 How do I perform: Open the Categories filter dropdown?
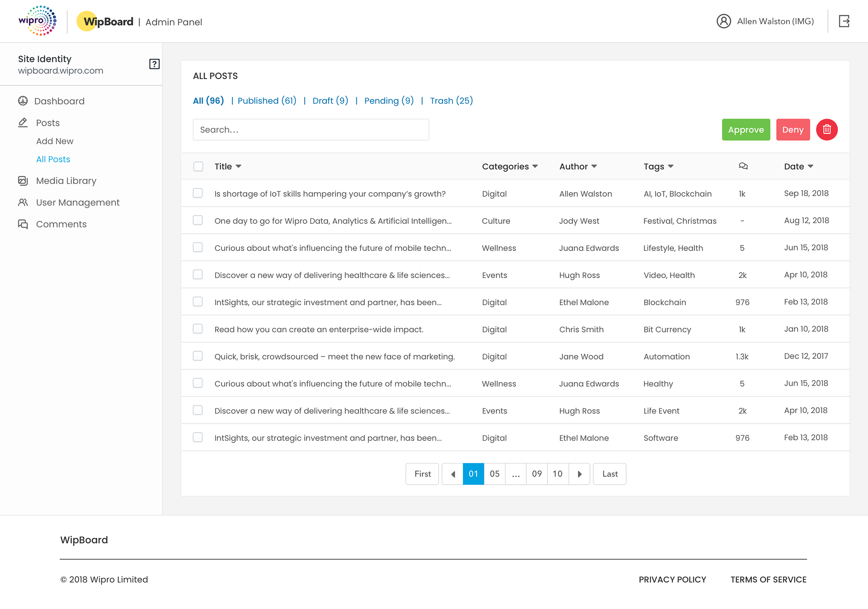coord(535,166)
